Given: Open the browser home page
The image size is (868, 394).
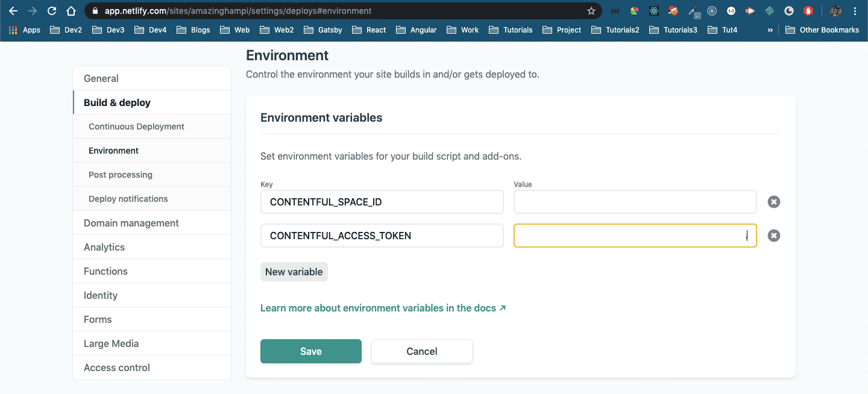Looking at the screenshot, I should [71, 11].
